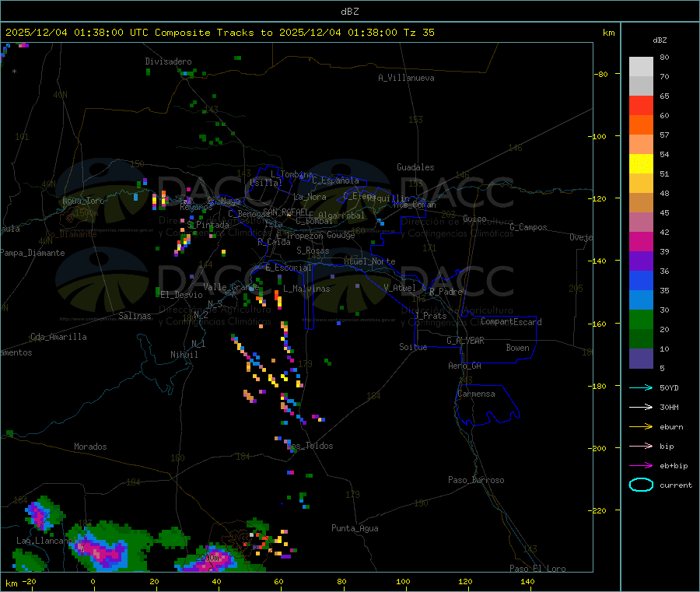Click the Morados map label
Viewport: 700px width, 592px height.
coord(90,447)
